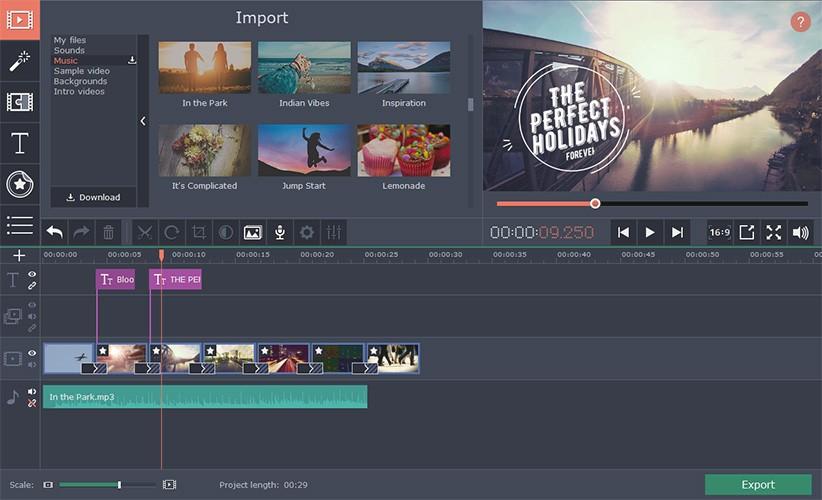Click the plus button to add track
The width and height of the screenshot is (822, 500).
(x=19, y=256)
